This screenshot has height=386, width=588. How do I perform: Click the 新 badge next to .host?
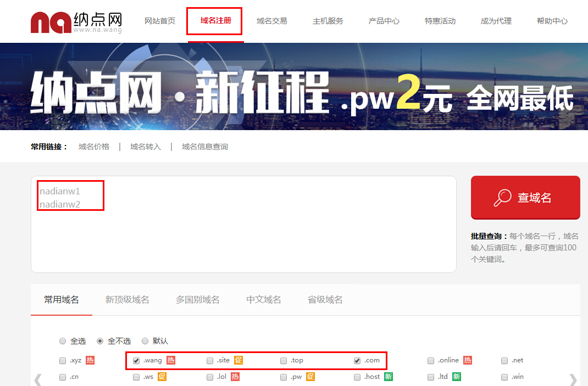click(x=389, y=377)
